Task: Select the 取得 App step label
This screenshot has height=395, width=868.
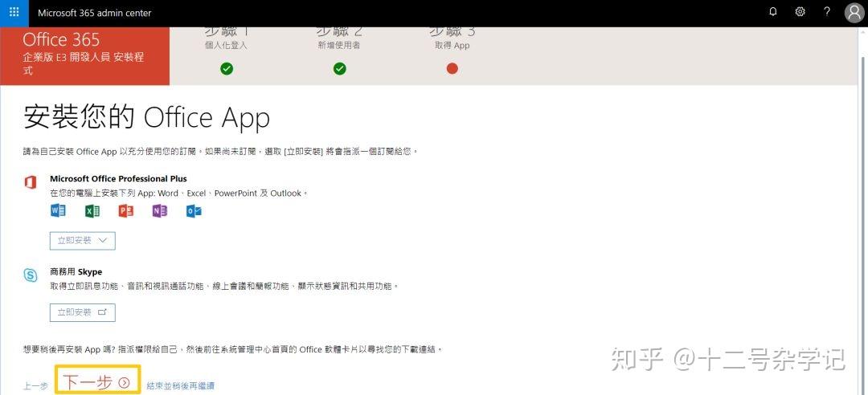Action: pyautogui.click(x=452, y=46)
